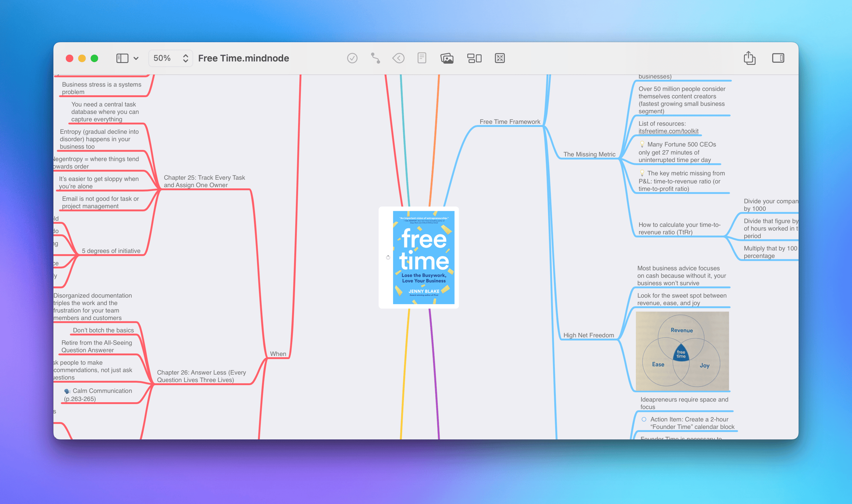Viewport: 852px width, 504px height.
Task: Select the High Net Freedom node
Action: 589,335
